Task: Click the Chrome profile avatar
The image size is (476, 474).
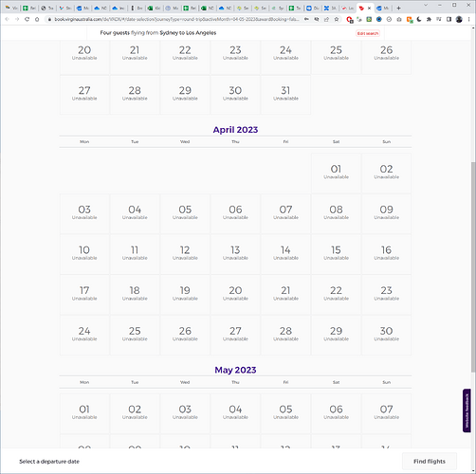Action: (459, 19)
